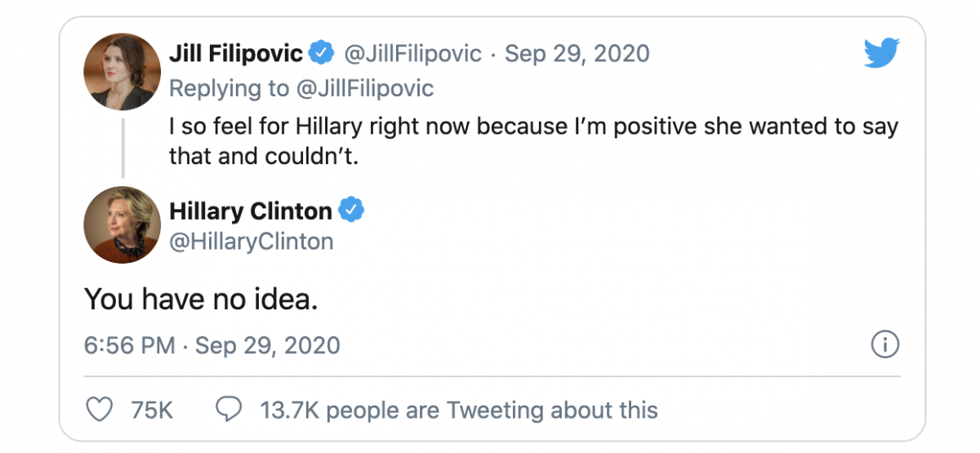Click the vertical thread line under Jill's avatar

(122, 148)
